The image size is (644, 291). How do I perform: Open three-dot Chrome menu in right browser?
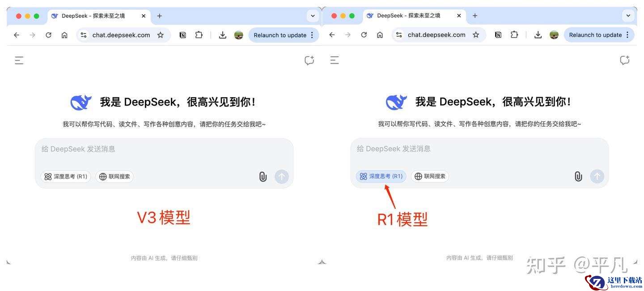pyautogui.click(x=627, y=35)
